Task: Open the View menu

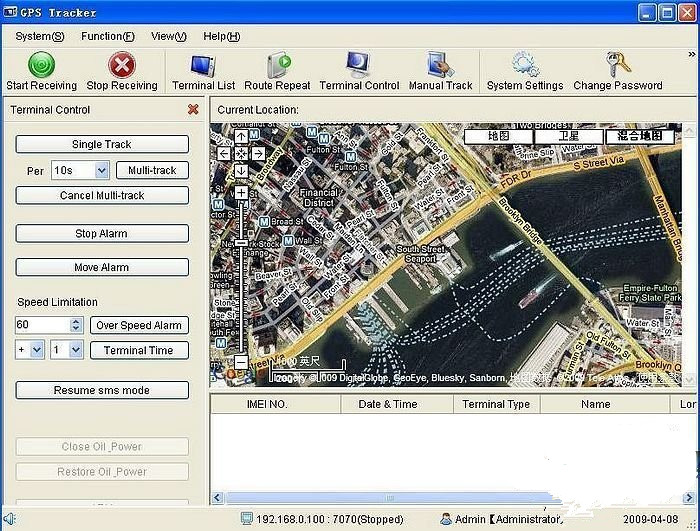Action: 168,36
